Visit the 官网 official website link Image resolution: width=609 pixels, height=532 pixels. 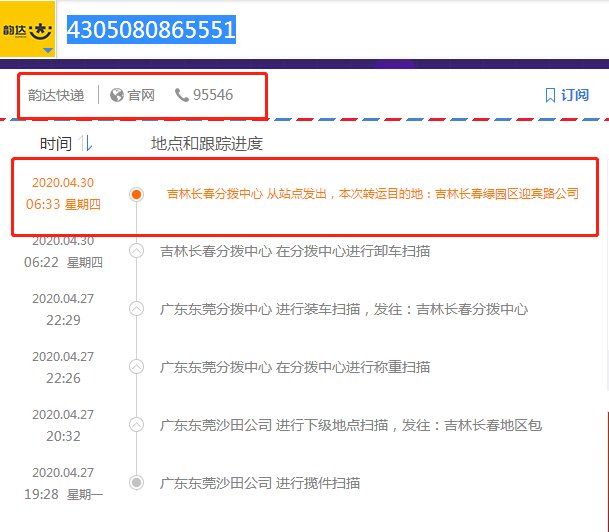click(141, 95)
